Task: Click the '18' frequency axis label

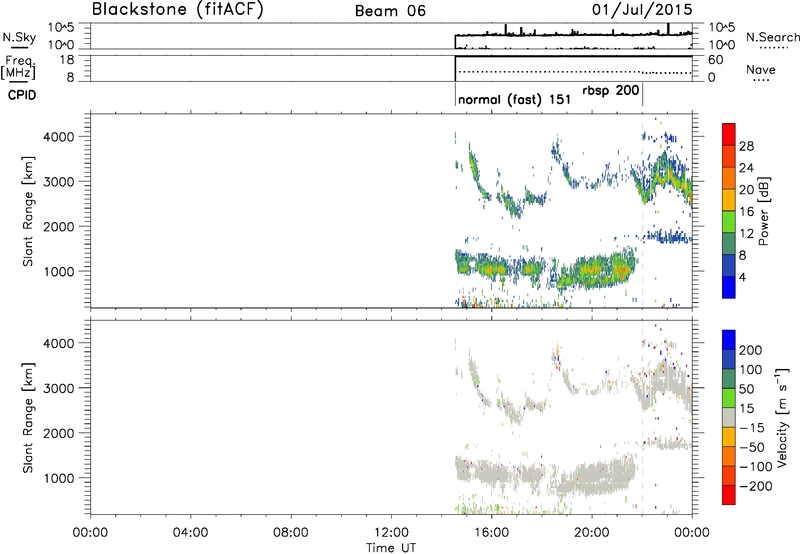Action: click(x=67, y=60)
